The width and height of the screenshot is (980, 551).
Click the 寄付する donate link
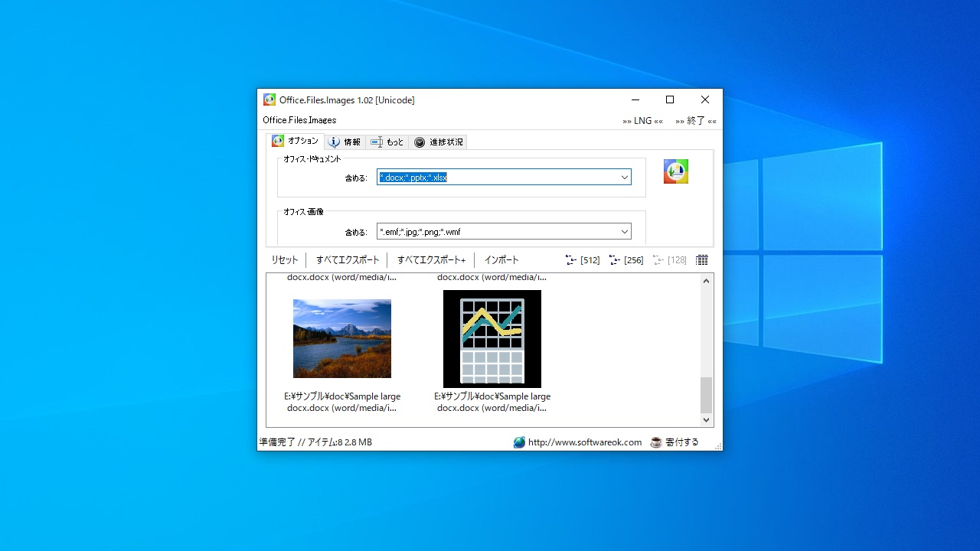pyautogui.click(x=682, y=442)
